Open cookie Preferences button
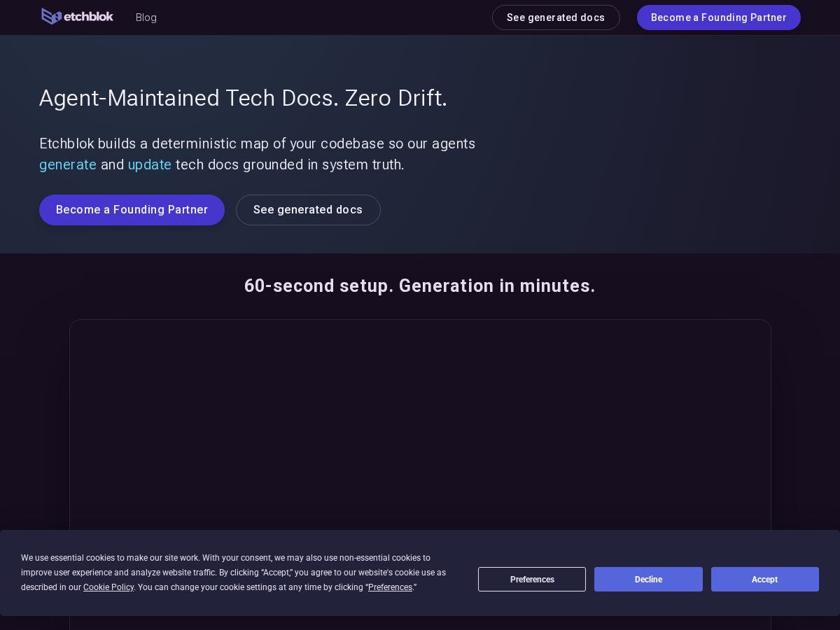This screenshot has height=630, width=840. pyautogui.click(x=532, y=579)
